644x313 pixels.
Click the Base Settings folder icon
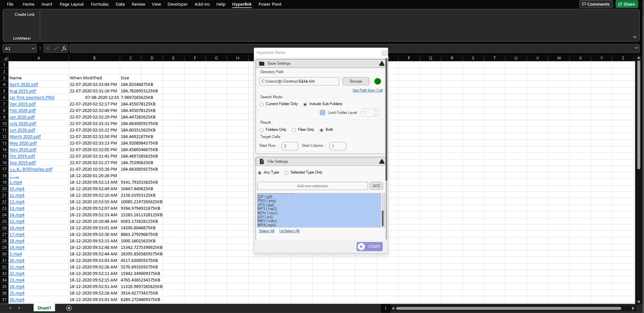click(x=262, y=63)
